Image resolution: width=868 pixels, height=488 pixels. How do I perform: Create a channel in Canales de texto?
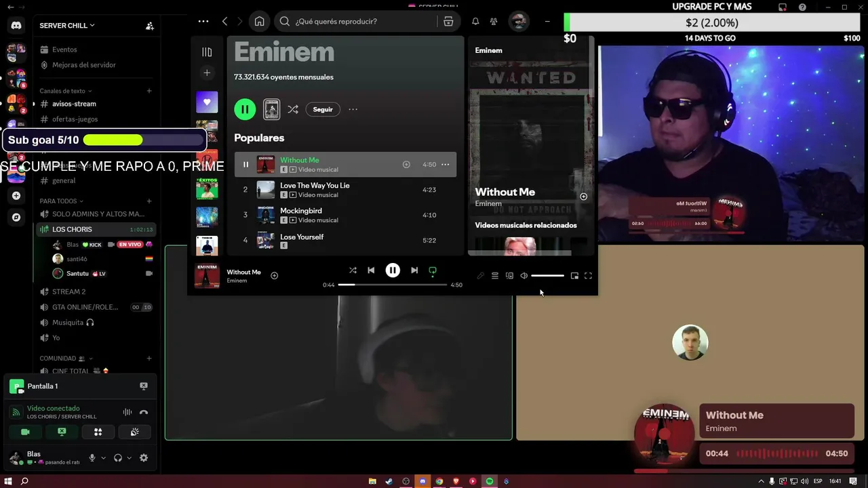149,91
